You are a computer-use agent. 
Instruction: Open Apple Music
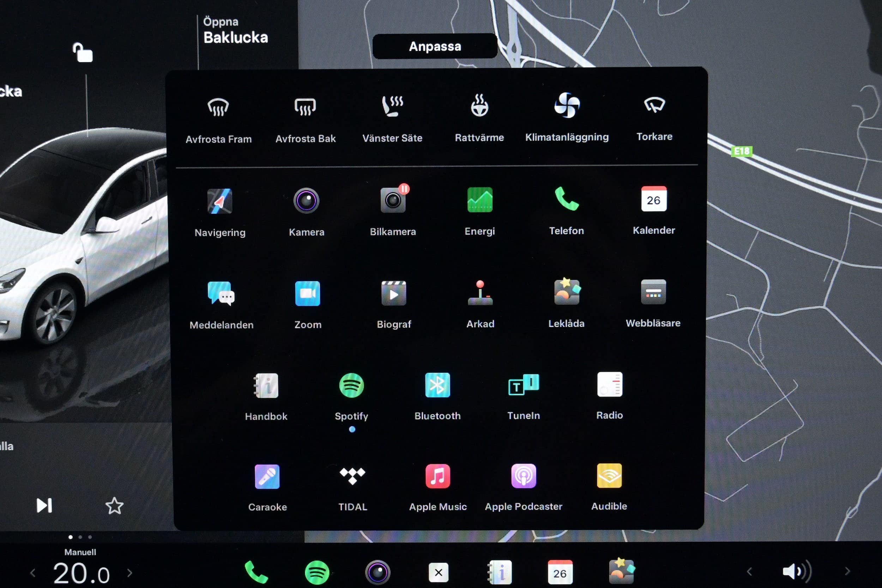(x=437, y=476)
